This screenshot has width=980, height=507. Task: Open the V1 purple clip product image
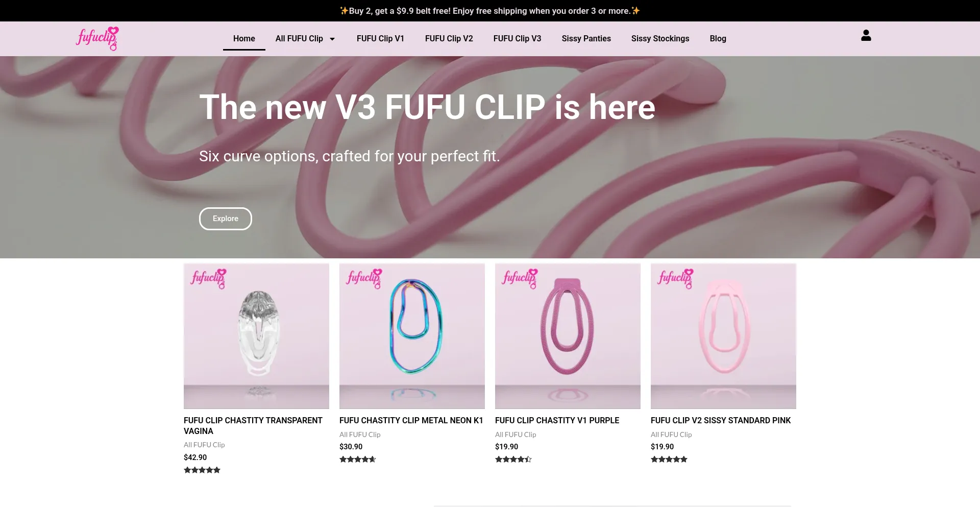568,336
